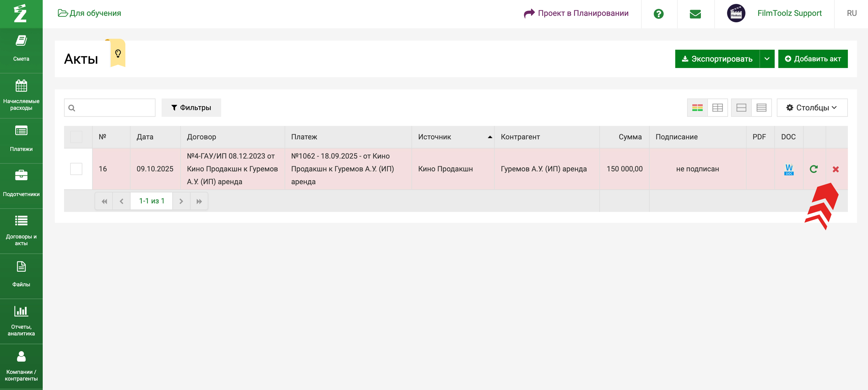
Task: Switch to colored rows view mode
Action: (x=697, y=108)
